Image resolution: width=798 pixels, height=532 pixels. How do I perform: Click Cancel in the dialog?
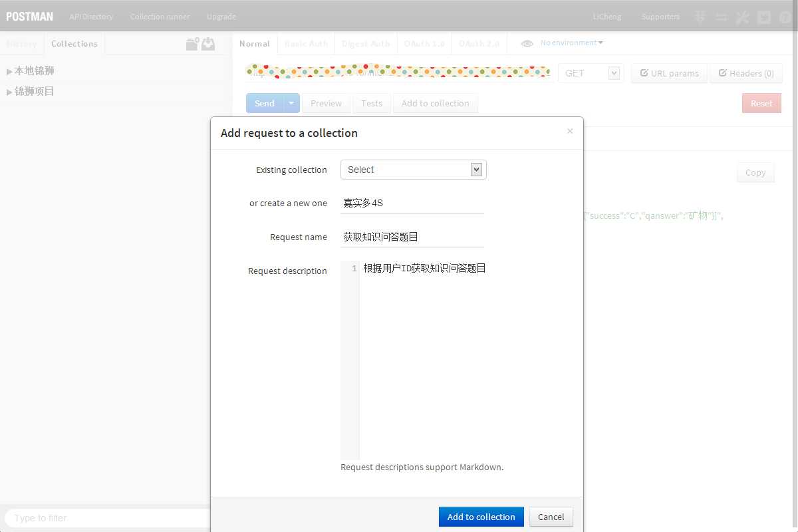tap(551, 517)
